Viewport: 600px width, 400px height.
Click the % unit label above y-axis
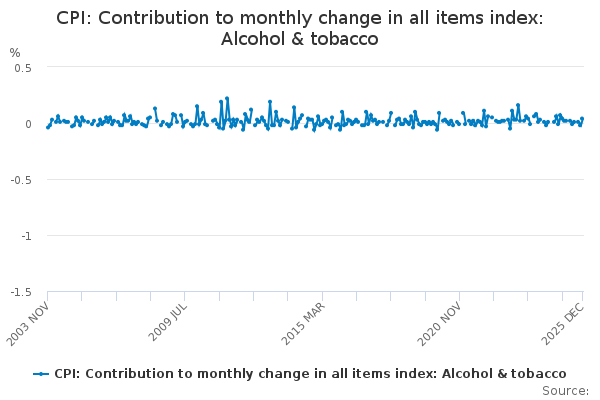[15, 52]
